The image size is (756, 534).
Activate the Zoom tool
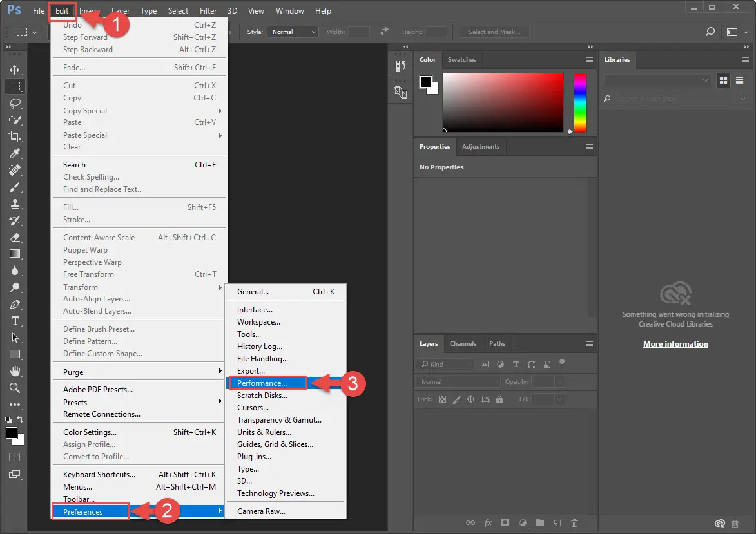[x=14, y=388]
